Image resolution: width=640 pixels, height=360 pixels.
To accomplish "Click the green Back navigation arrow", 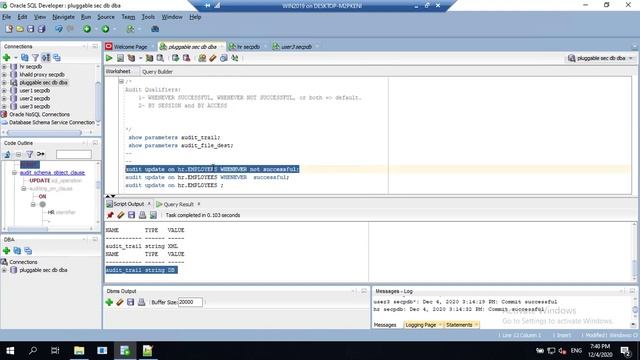I will coord(87,29).
